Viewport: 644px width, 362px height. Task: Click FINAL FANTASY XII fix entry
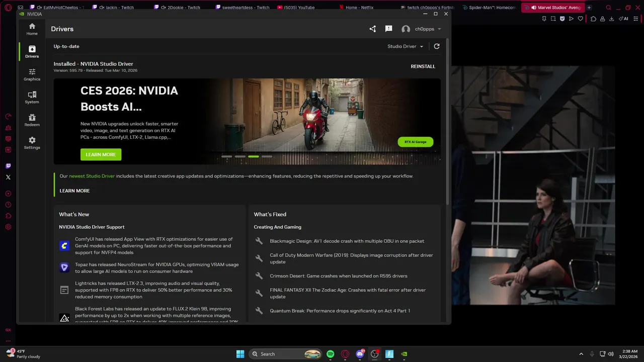coord(348,293)
